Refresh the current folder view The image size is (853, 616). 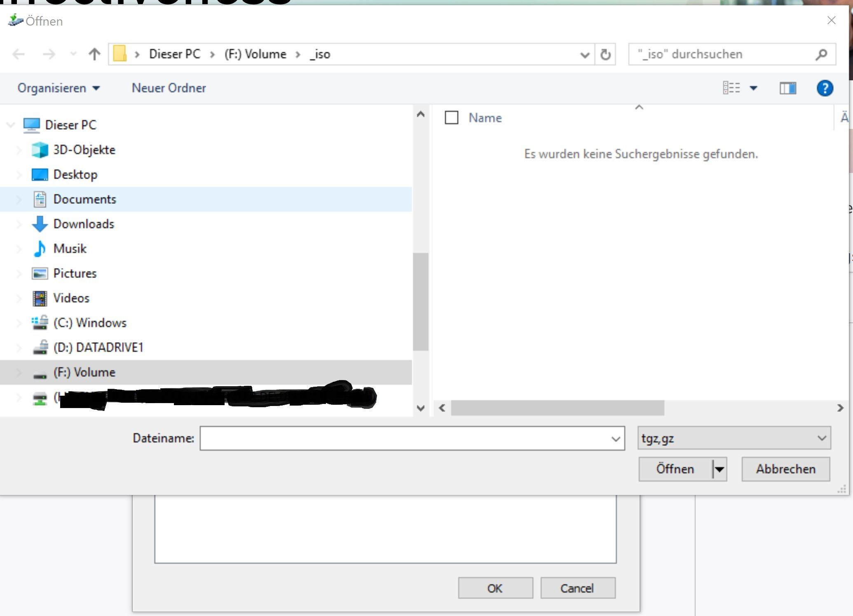coord(606,54)
